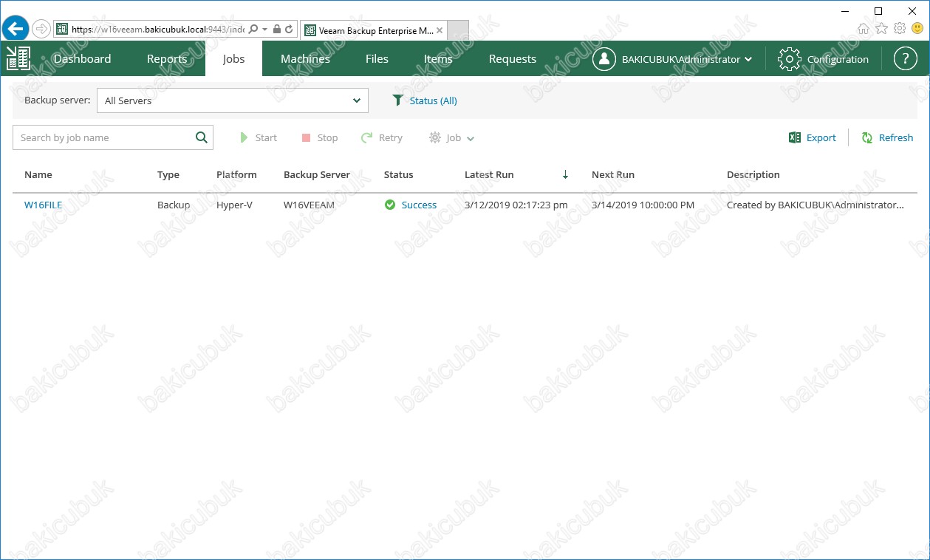
Task: Expand the Job actions dropdown
Action: click(451, 137)
